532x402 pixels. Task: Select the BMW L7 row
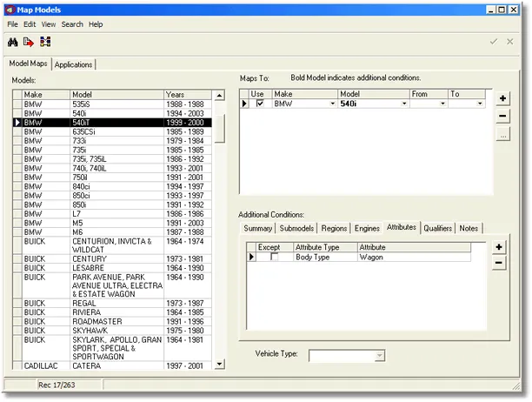112,214
